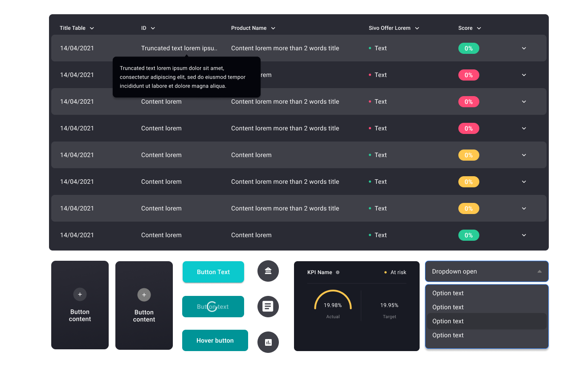Click the Title Table header text
This screenshot has height=372, width=588.
click(x=73, y=28)
